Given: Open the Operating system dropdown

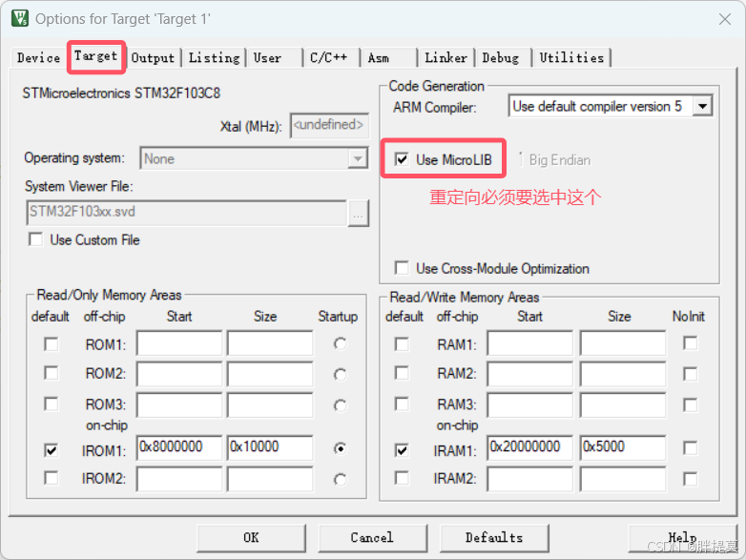Looking at the screenshot, I should pyautogui.click(x=254, y=158).
